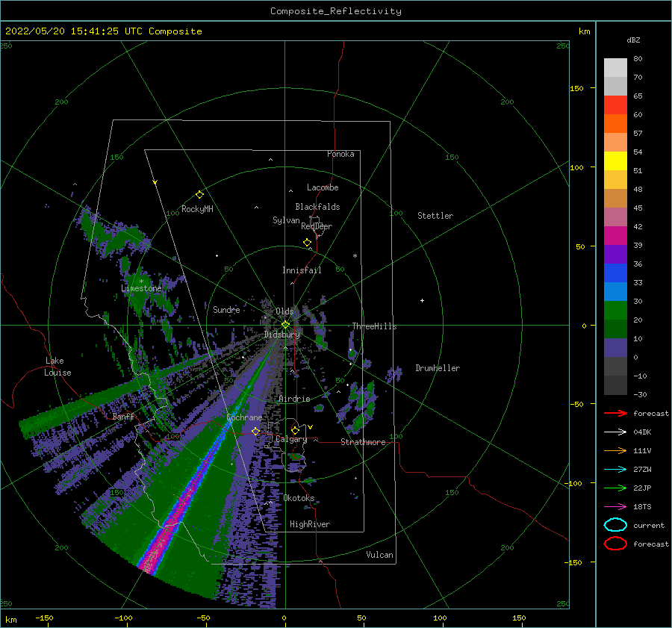Viewport: 672px width, 628px height.
Task: Select the blue 36-33 dBZ swatch
Action: click(x=615, y=273)
